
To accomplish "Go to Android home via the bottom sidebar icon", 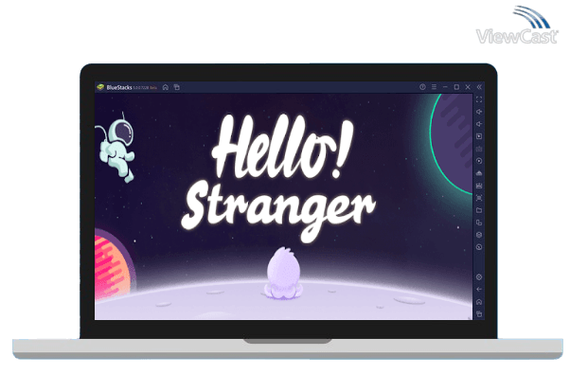I will tap(479, 302).
